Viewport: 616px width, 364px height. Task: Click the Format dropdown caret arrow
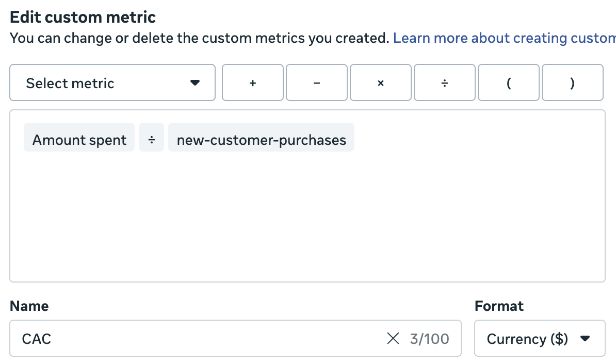585,339
